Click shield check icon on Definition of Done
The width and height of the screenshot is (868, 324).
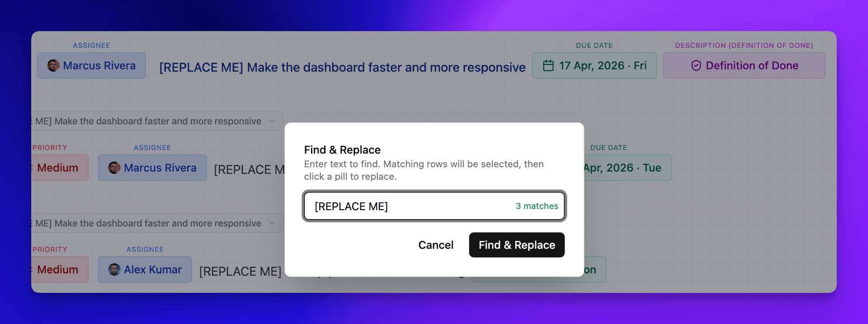[x=696, y=66]
